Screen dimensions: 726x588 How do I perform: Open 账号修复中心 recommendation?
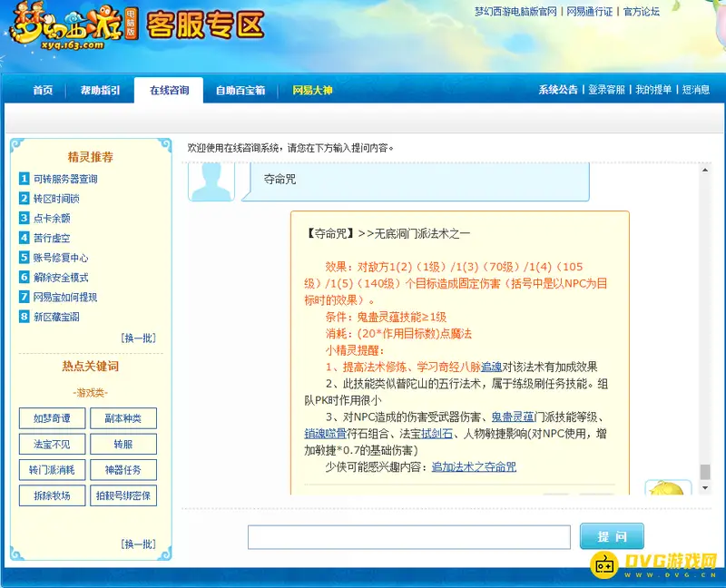pos(61,258)
